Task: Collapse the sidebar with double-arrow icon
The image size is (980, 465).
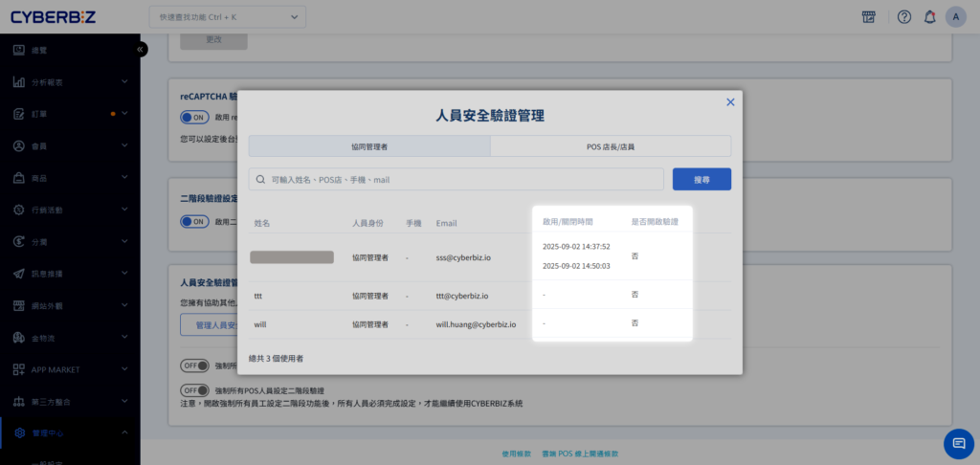Action: coord(140,49)
